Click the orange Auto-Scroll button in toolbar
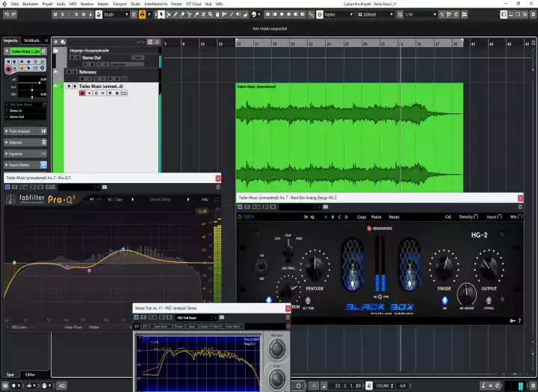This screenshot has height=392, width=538. click(142, 14)
